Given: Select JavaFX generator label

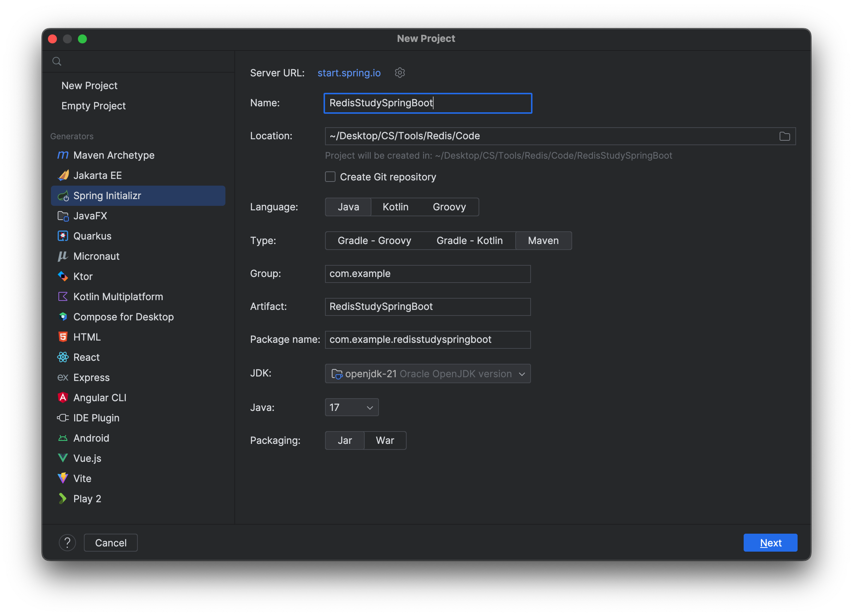Looking at the screenshot, I should (x=90, y=216).
